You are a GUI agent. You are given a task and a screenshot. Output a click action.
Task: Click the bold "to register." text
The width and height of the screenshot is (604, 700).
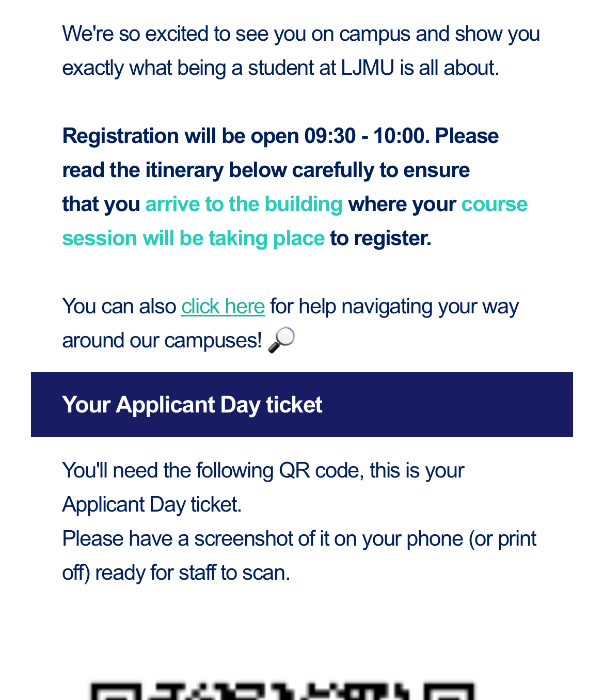point(380,238)
